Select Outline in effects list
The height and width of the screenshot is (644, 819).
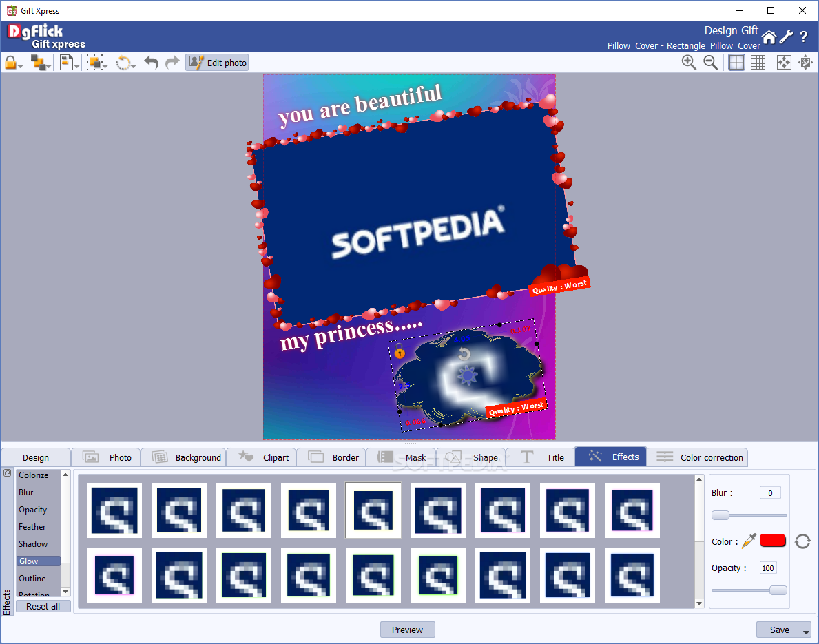coord(32,579)
